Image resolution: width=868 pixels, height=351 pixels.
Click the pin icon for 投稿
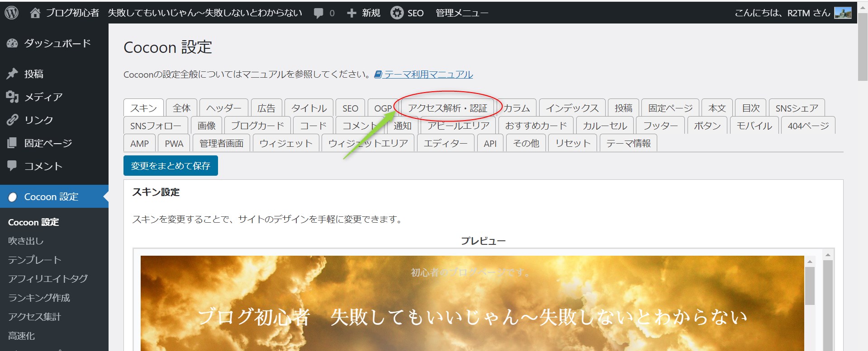click(12, 74)
